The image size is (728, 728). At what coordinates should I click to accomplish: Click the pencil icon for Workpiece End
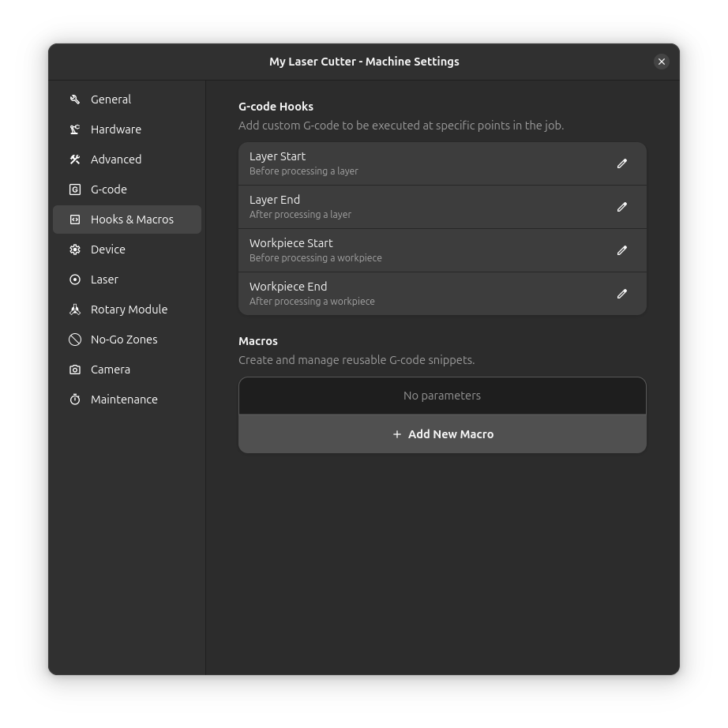(x=622, y=294)
